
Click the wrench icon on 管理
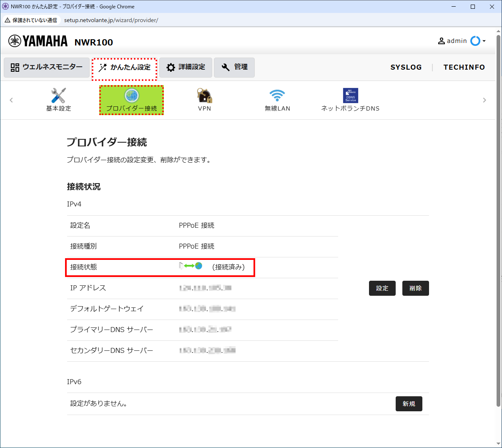pyautogui.click(x=226, y=67)
